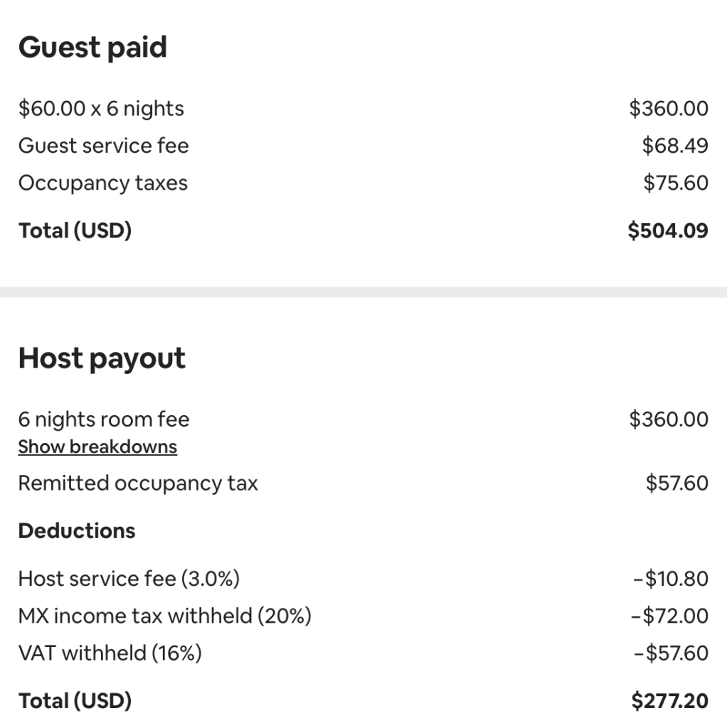Select the VAT withheld (16%) label
This screenshot has width=727, height=728.
[110, 653]
